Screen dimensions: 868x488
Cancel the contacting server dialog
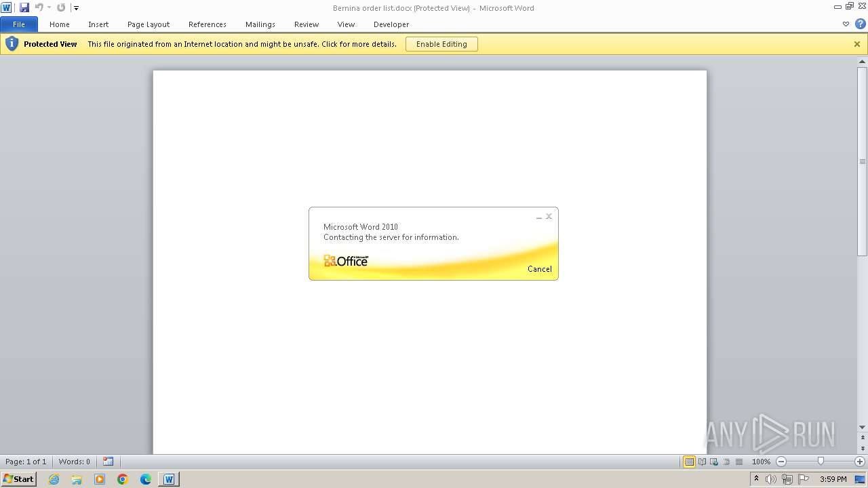(540, 269)
